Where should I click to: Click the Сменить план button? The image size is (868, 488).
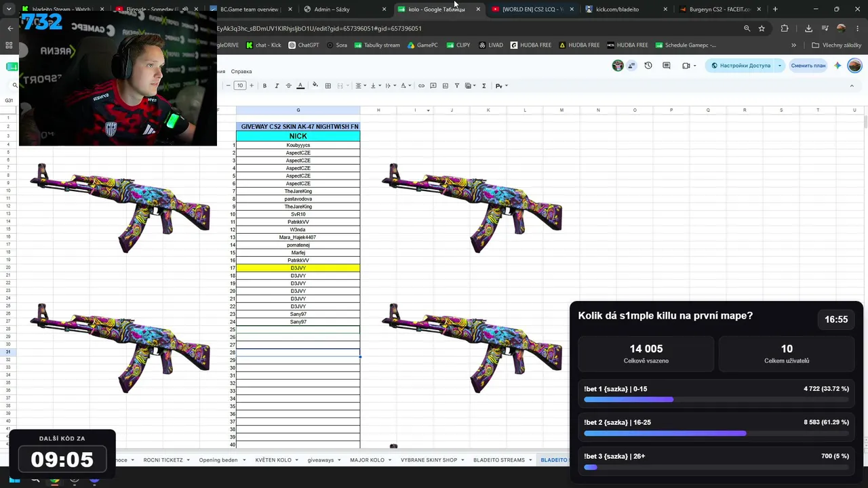[808, 66]
